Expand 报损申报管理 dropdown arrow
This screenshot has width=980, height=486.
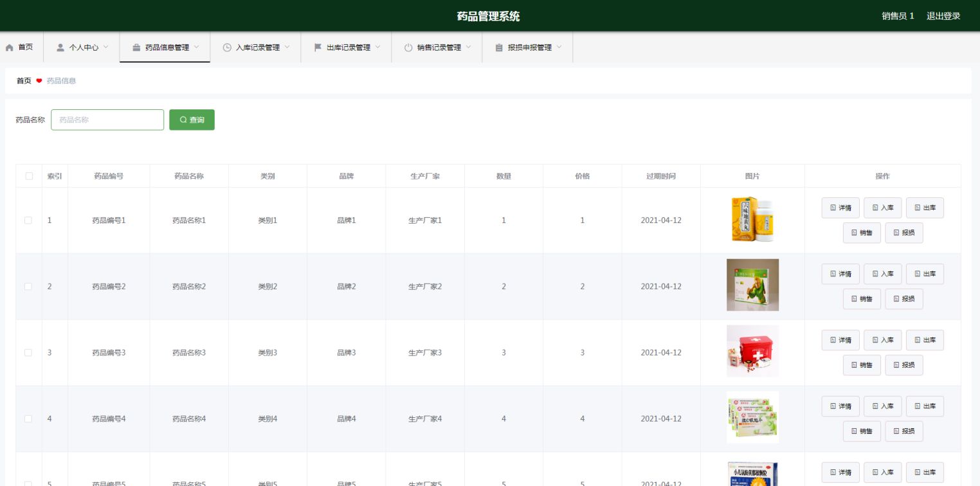[559, 47]
